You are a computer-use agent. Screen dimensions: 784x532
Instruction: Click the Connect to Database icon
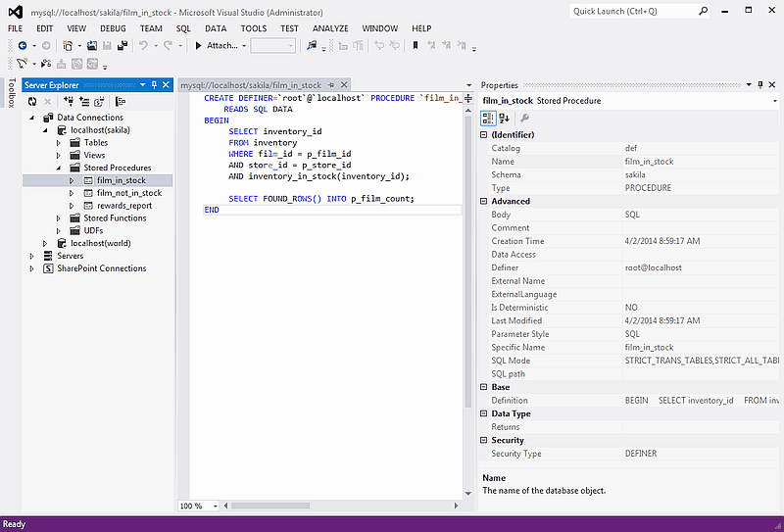click(69, 102)
